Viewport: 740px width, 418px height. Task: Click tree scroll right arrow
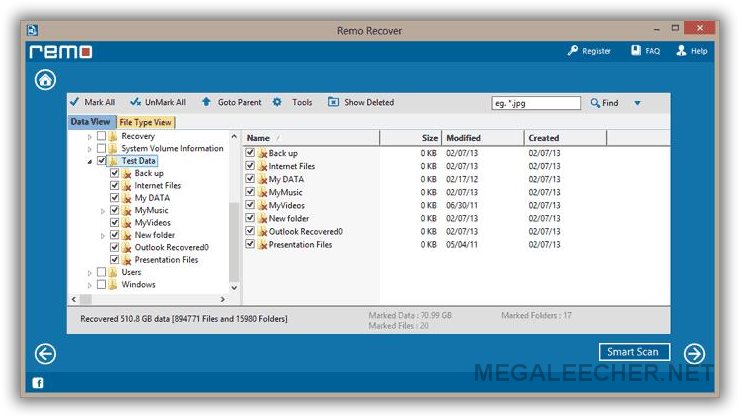[222, 299]
